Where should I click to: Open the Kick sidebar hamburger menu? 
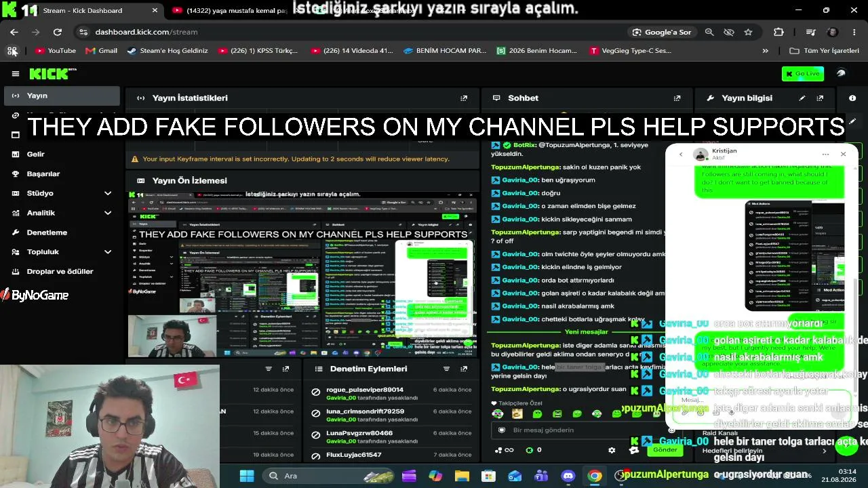click(x=16, y=74)
